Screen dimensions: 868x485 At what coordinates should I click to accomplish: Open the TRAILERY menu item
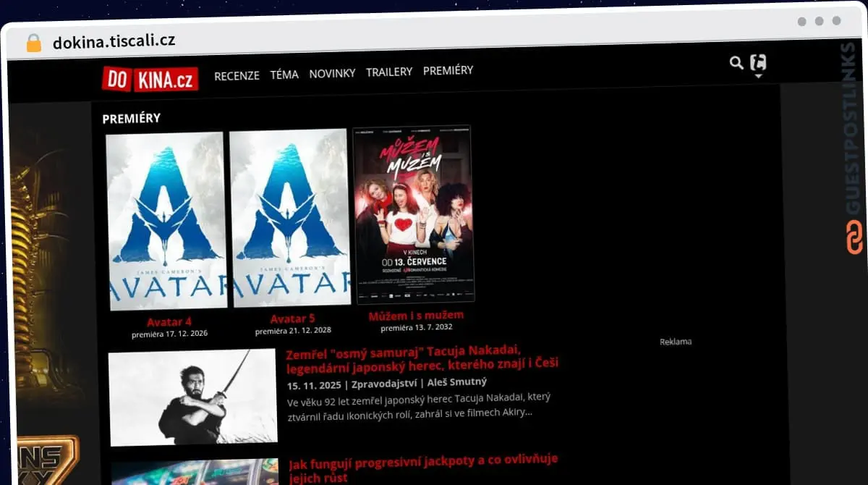(x=389, y=72)
